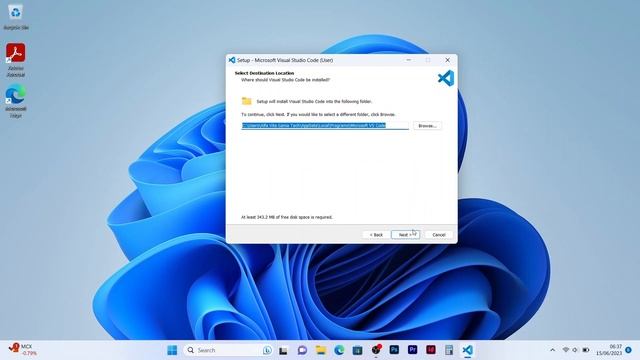This screenshot has width=640, height=360.
Task: Click the VS Code icon in title bar
Action: 232,60
